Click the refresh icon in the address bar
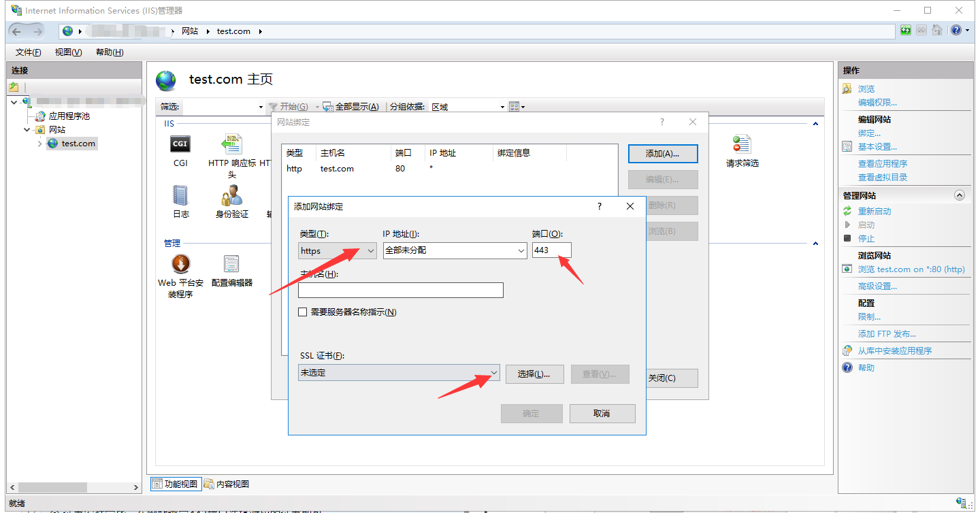 coord(905,31)
